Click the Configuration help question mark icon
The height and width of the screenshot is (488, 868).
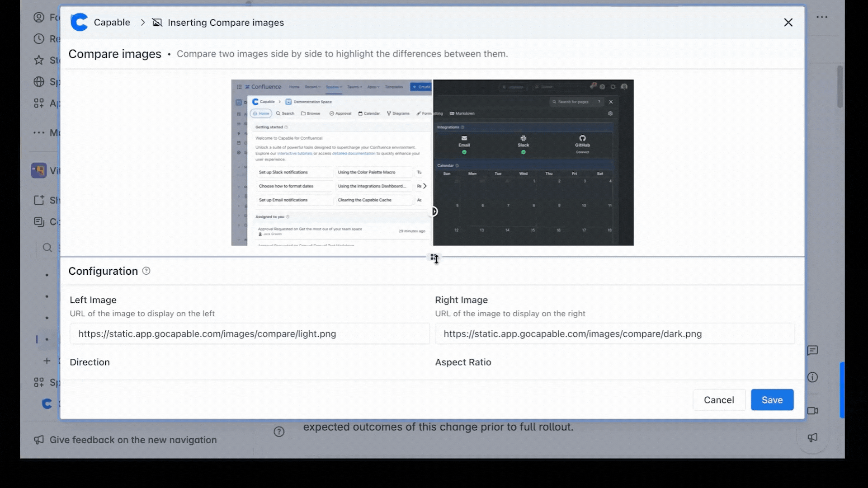click(146, 271)
